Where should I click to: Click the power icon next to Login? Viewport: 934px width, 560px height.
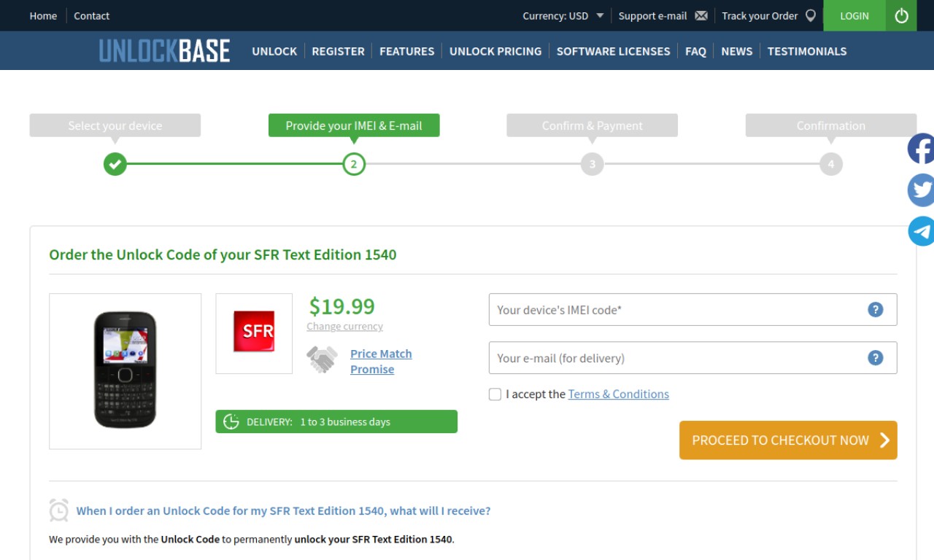pyautogui.click(x=901, y=15)
